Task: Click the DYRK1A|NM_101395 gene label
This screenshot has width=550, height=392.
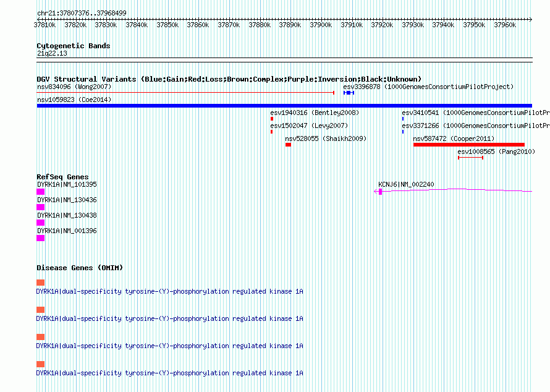Action: coord(67,184)
